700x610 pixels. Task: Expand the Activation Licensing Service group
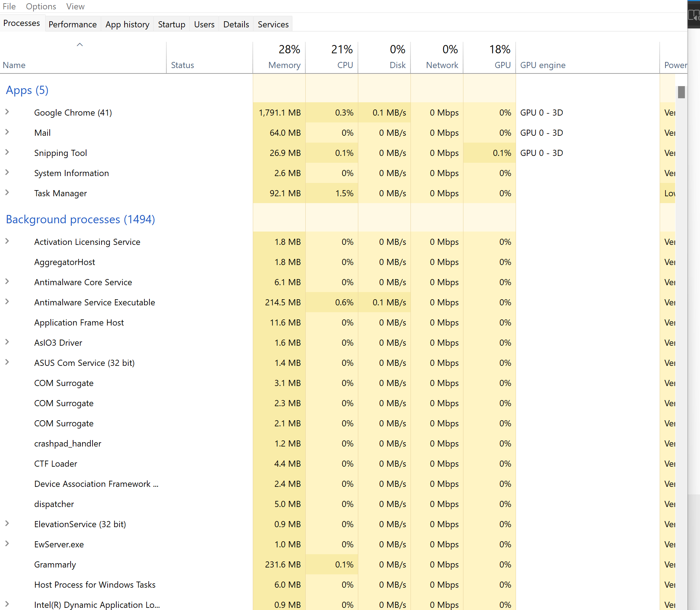click(x=8, y=242)
